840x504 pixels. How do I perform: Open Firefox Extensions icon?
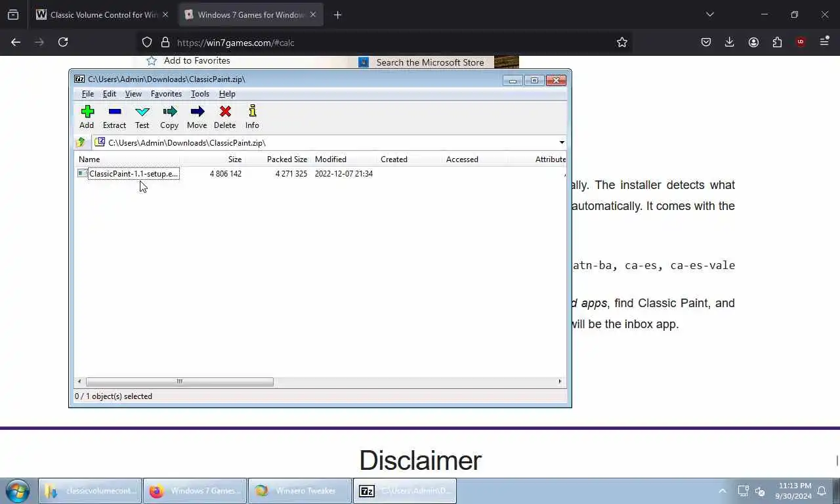pyautogui.click(x=777, y=42)
